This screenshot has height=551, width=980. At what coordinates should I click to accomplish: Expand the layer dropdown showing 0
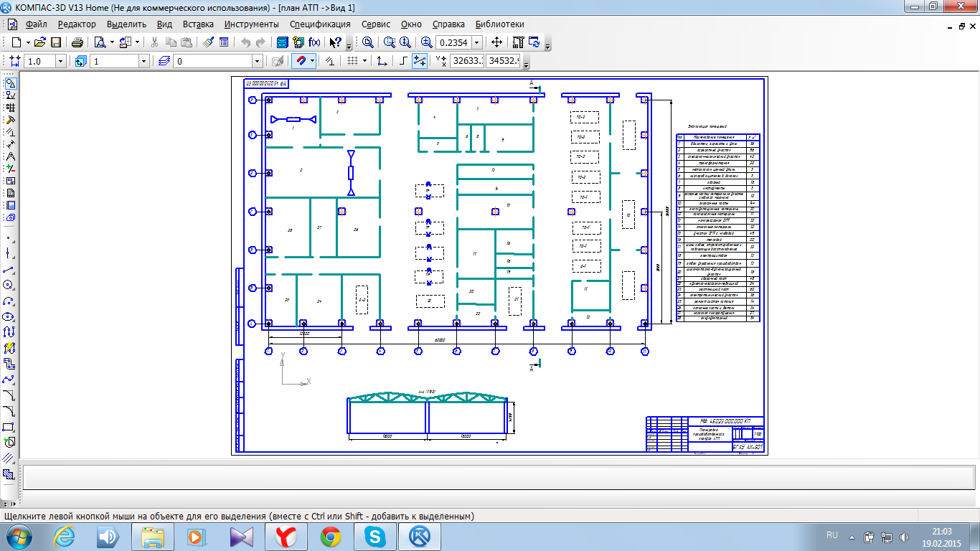pyautogui.click(x=257, y=61)
